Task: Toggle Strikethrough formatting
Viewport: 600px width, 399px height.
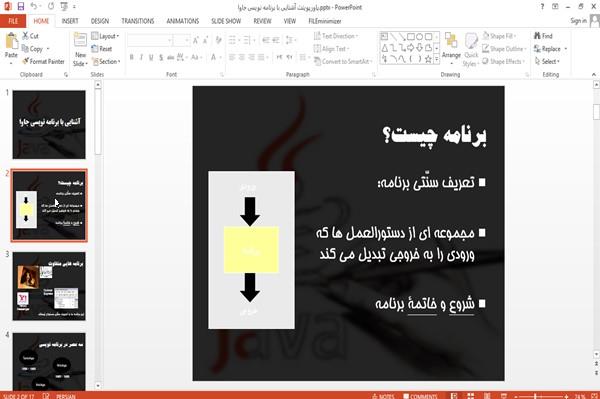Action: point(170,57)
